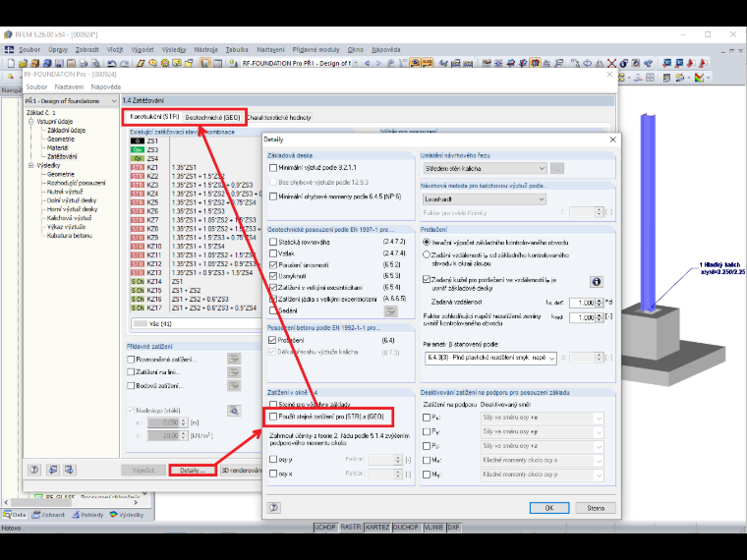Screen dimensions: 747x560
Task: Click RASTR in status bar
Action: click(x=351, y=528)
